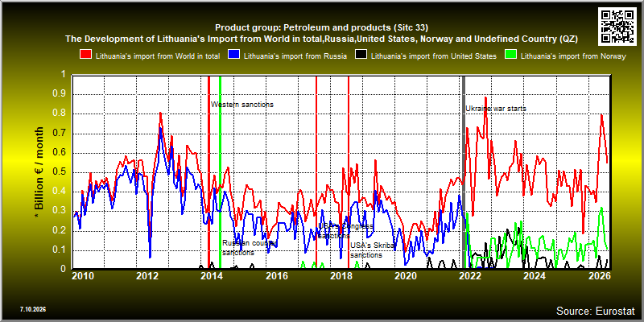Image resolution: width=644 pixels, height=322 pixels.
Task: Click the x-axis label 2022
Action: (470, 276)
